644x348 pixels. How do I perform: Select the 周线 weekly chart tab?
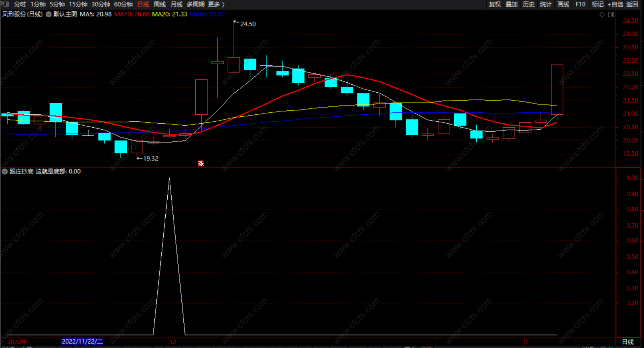pyautogui.click(x=159, y=4)
